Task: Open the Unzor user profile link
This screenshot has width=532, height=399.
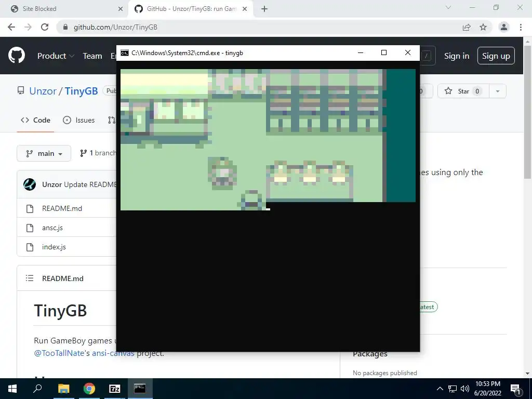Action: point(43,91)
